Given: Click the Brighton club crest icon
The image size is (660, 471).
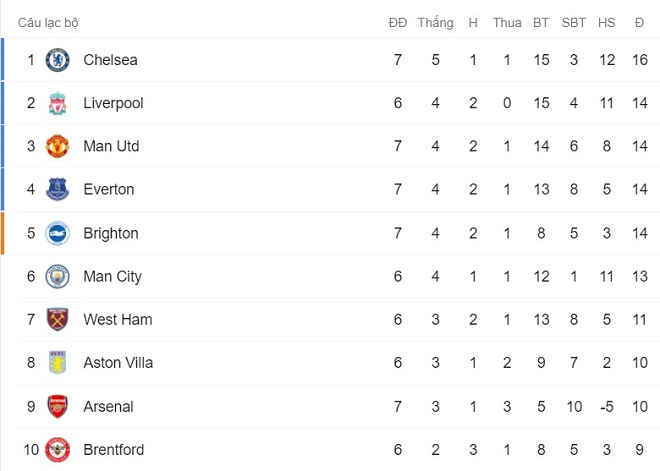Looking at the screenshot, I should (57, 233).
